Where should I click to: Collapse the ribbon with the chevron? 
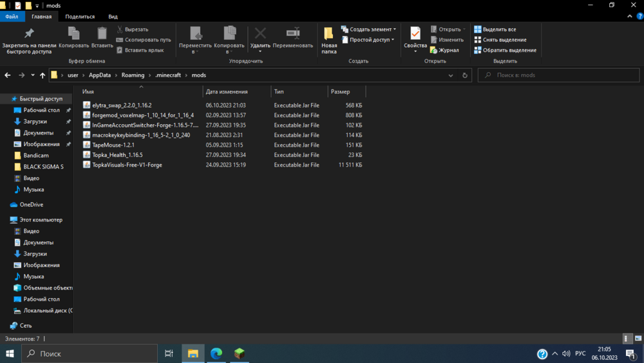[630, 17]
